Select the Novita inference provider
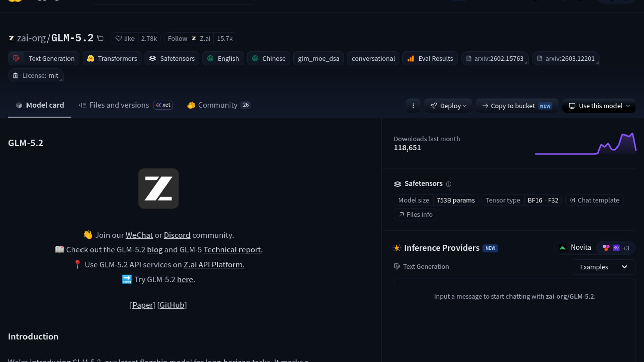 click(x=576, y=248)
